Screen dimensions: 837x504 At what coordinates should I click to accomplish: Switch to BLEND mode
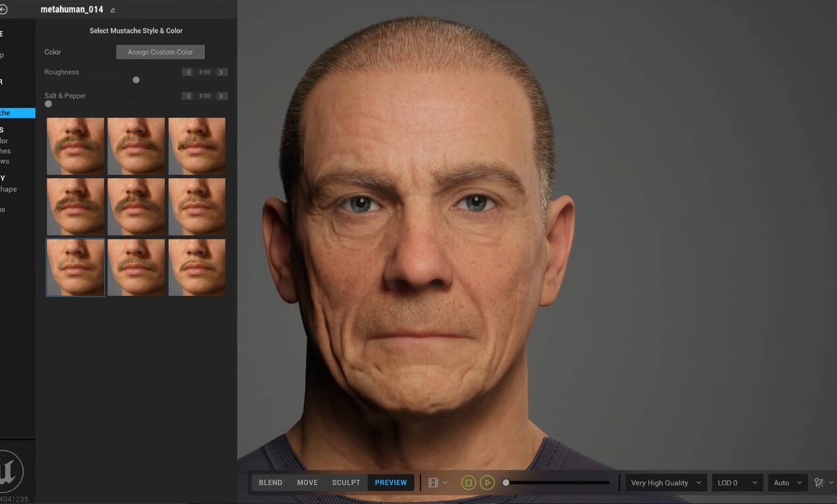pos(270,483)
